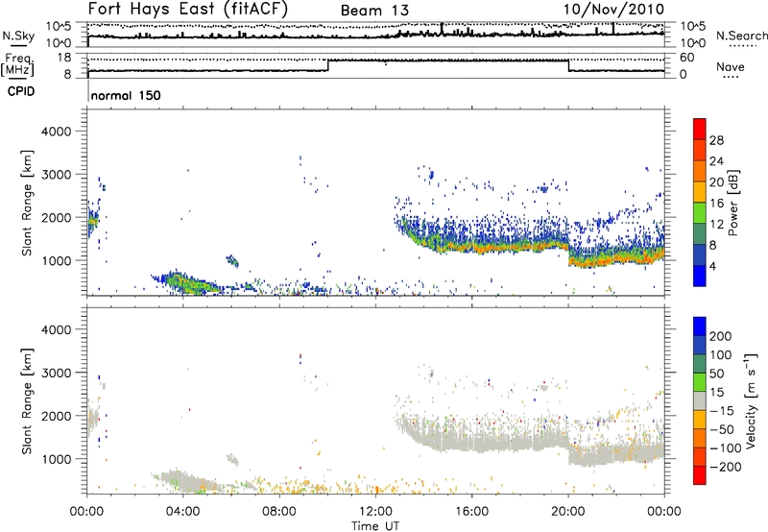Click the Power [dB] colorbar label
This screenshot has width=768, height=532.
733,203
